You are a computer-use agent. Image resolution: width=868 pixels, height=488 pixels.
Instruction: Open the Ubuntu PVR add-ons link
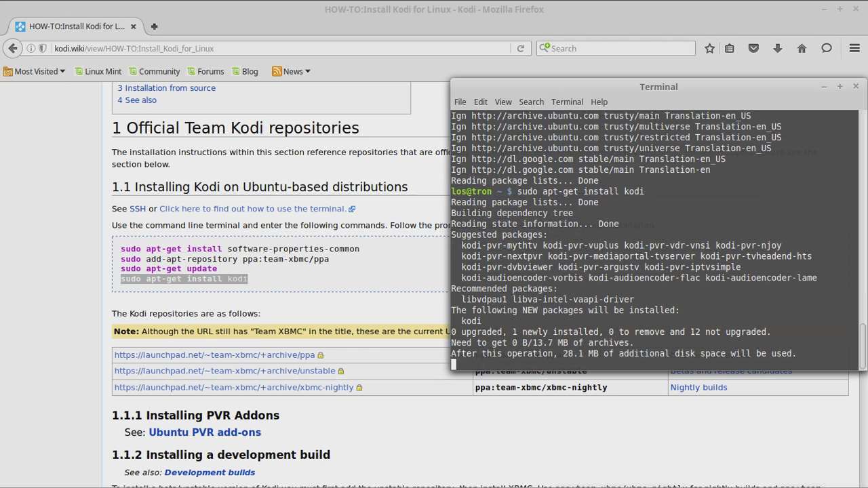(205, 432)
